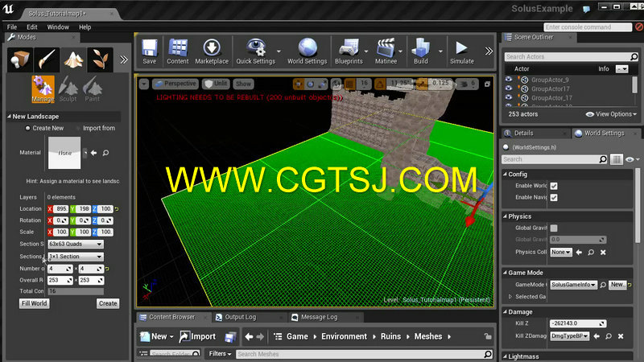Collapse the Config section
Viewport: 644px width, 362px height.
click(x=506, y=174)
